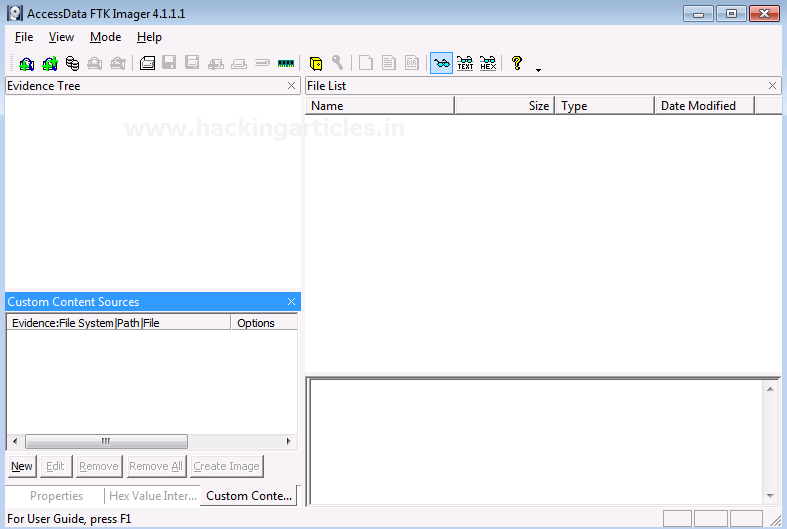
Task: Click viewer pane scroll down arrow
Action: click(x=770, y=496)
